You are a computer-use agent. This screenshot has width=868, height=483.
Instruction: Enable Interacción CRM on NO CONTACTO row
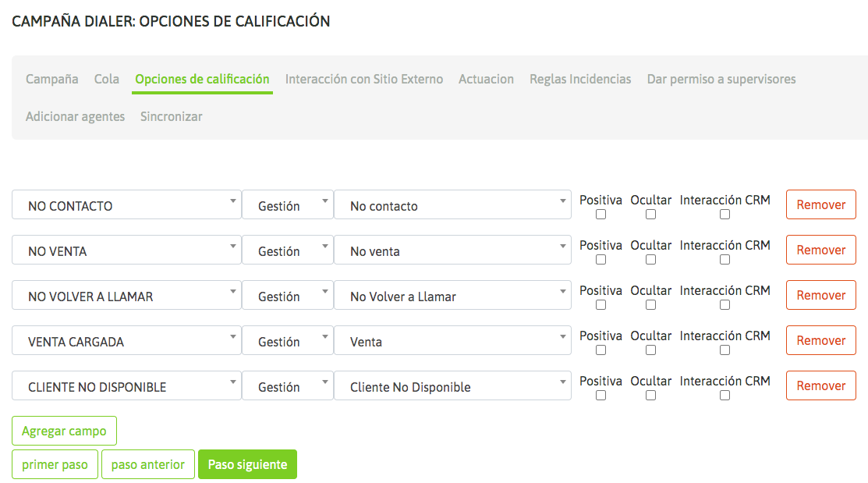[725, 215]
